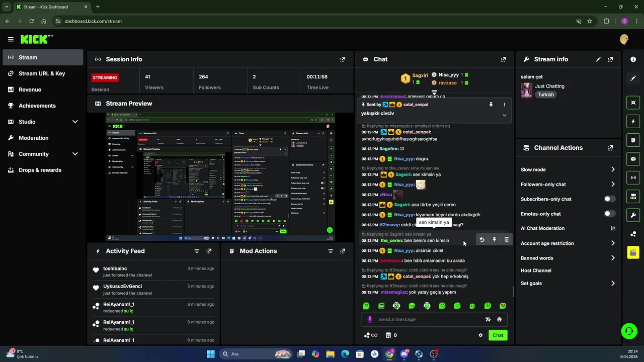The width and height of the screenshot is (644, 362).
Task: Click the chat scrollbar
Action: pos(513,292)
